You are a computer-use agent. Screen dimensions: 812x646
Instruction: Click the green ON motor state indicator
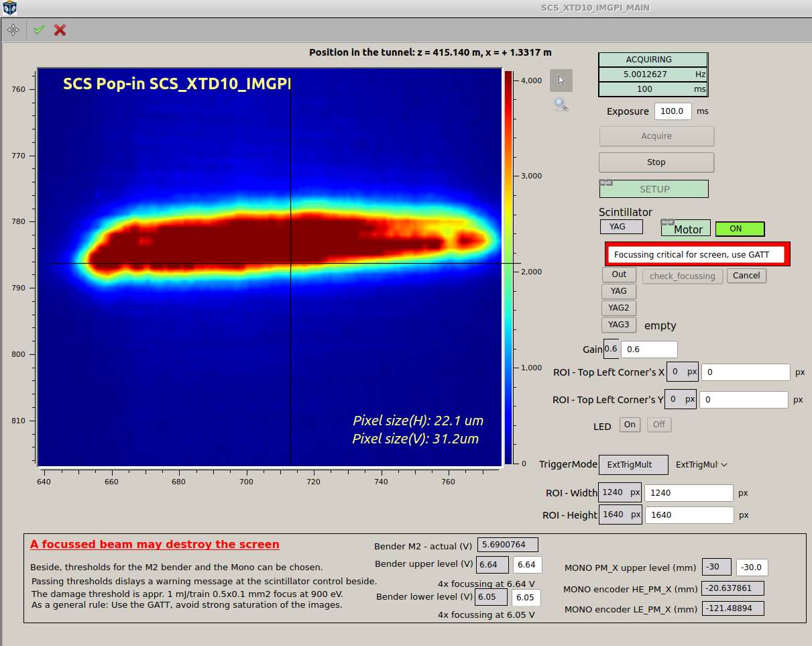pyautogui.click(x=740, y=229)
